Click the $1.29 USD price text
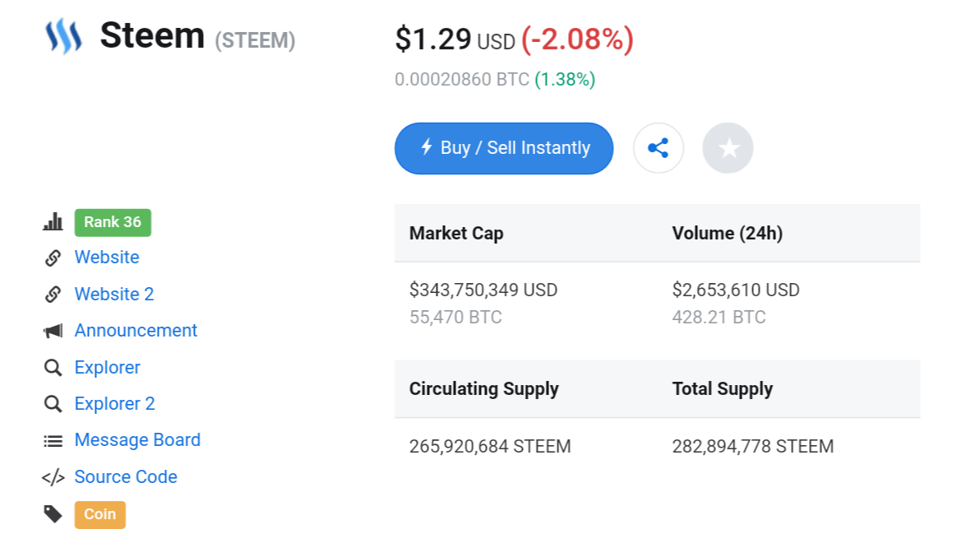 [455, 39]
